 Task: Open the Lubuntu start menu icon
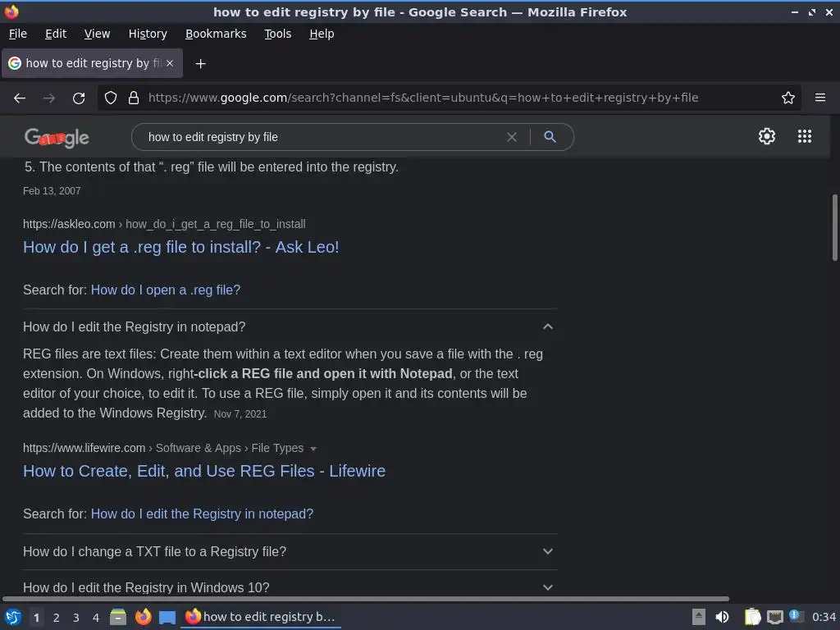point(13,617)
